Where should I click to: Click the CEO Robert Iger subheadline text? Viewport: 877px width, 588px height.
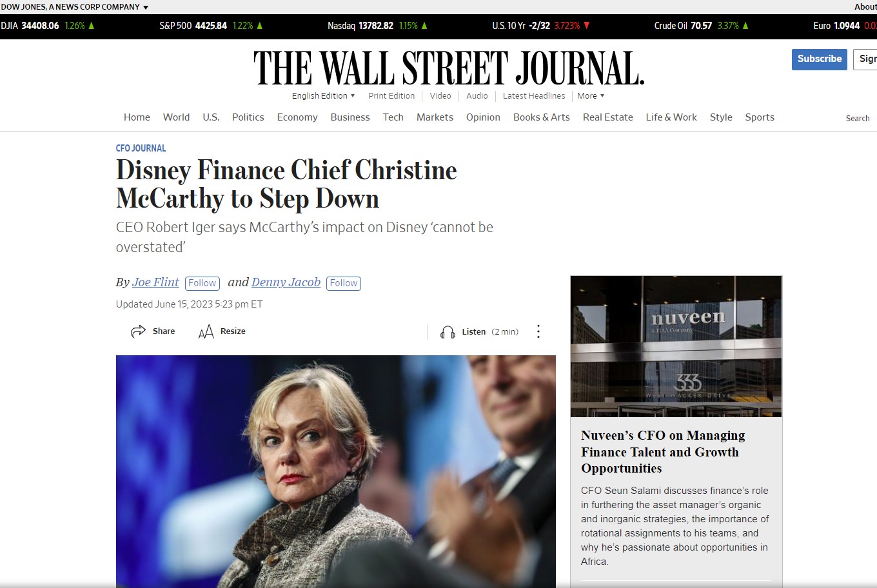(304, 237)
